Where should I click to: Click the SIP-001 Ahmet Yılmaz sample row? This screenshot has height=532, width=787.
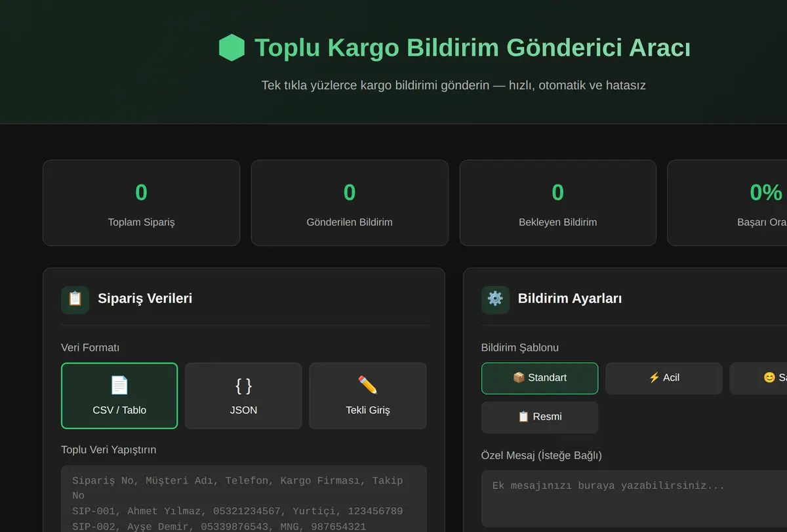point(237,511)
